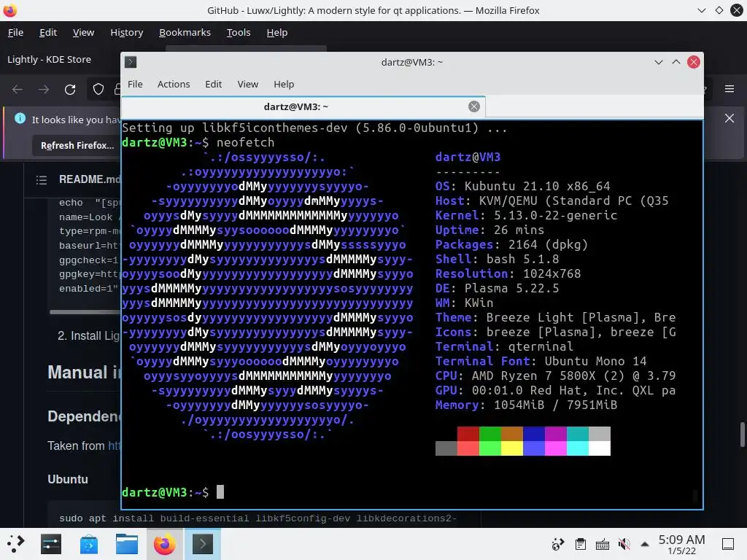Click the 'dartz@VM3:~$ neofetch' command line
This screenshot has height=560, width=747.
click(198, 142)
